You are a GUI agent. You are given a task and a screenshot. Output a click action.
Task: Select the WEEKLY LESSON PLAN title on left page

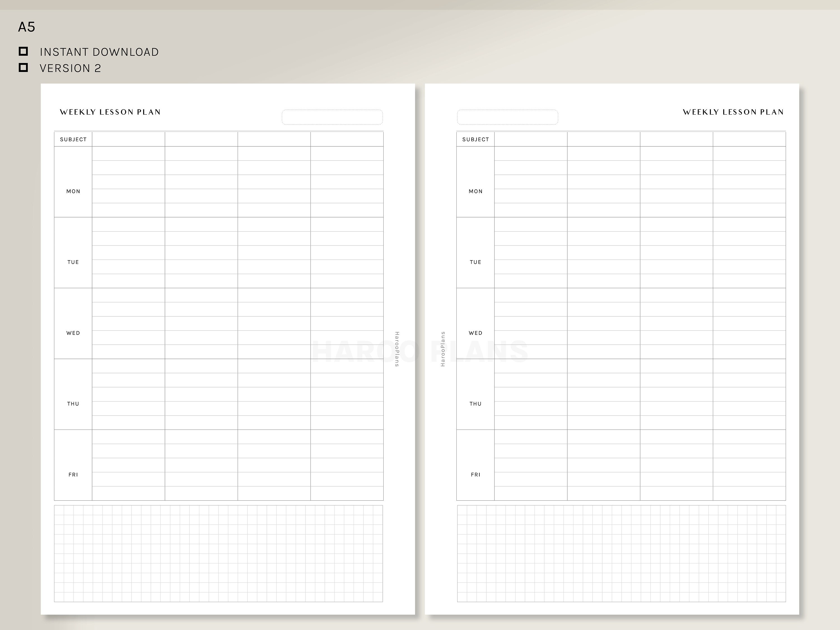tap(110, 112)
